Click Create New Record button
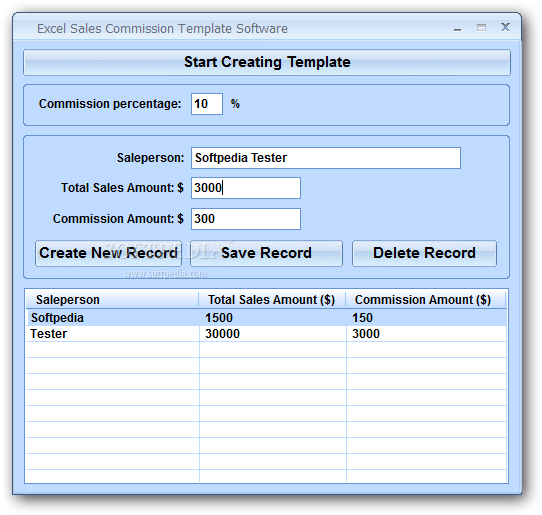 [x=108, y=253]
